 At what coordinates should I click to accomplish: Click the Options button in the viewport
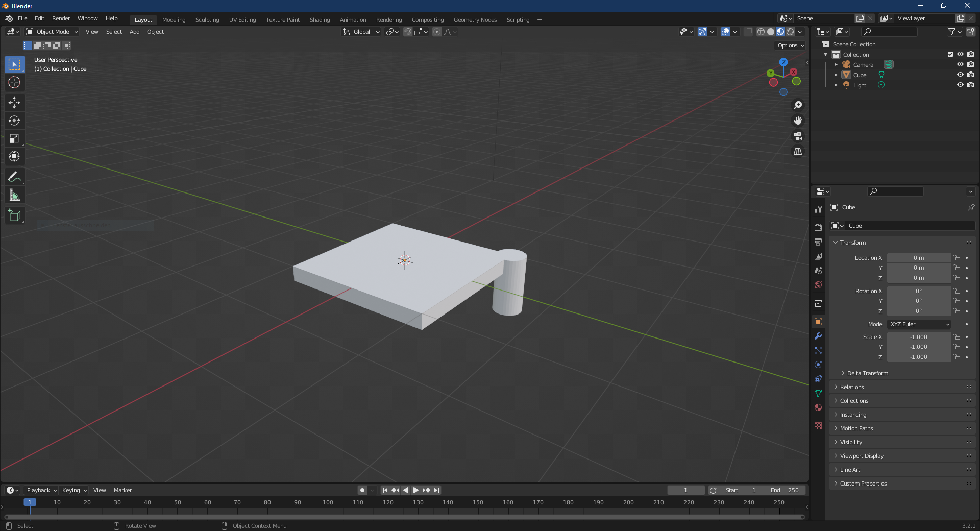click(x=789, y=45)
